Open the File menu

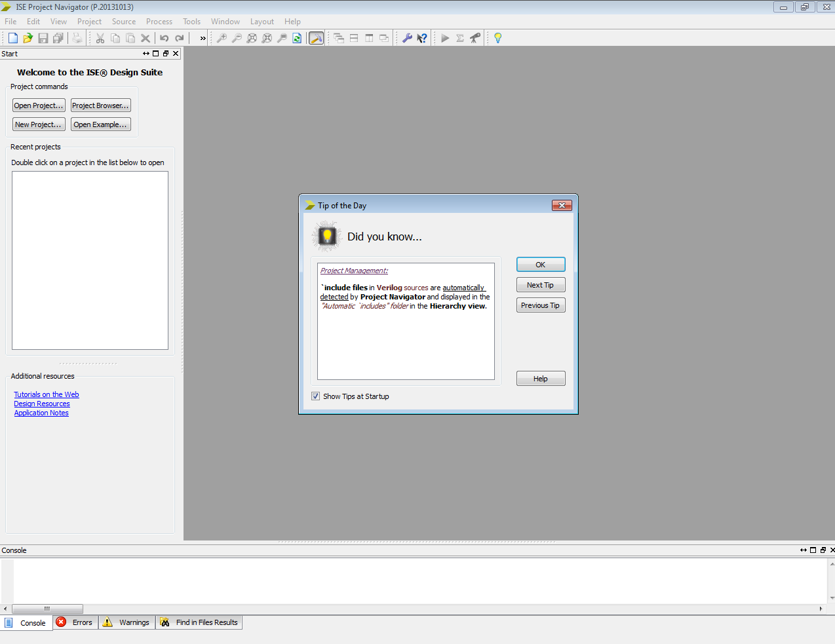click(10, 22)
